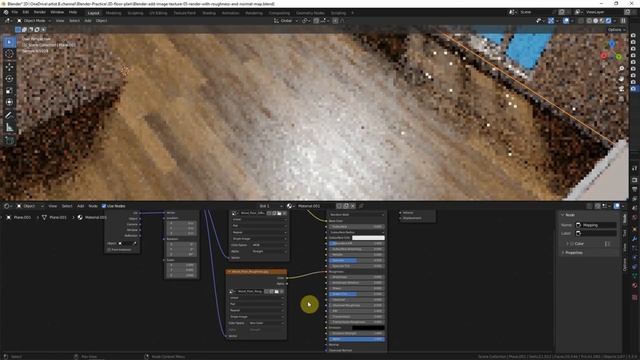Screen dimensions: 640x360
Task: Select the Scale tool
Action: (9, 91)
